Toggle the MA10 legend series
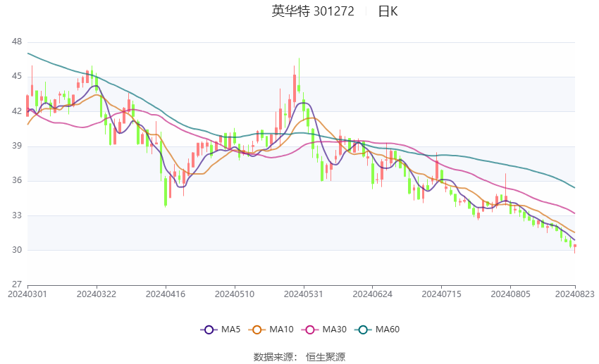 coord(271,330)
